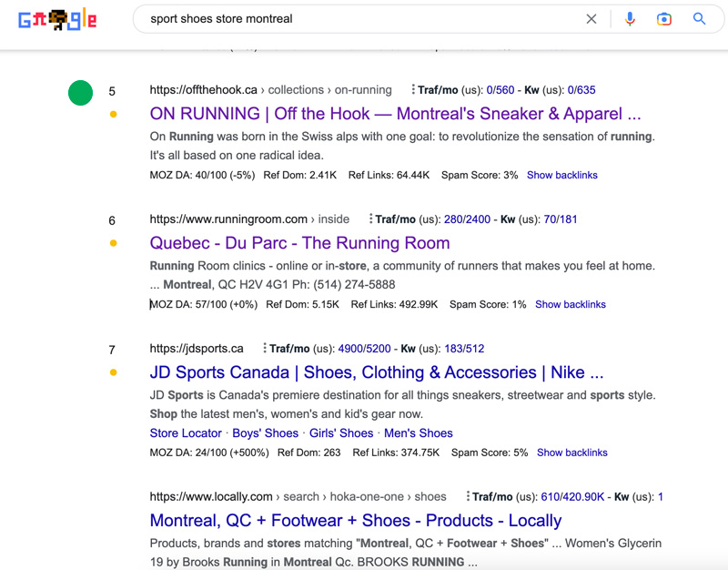Open traffic value 0/560 for offthehook.ca
Viewport: 728px width, 570px height.
point(500,89)
